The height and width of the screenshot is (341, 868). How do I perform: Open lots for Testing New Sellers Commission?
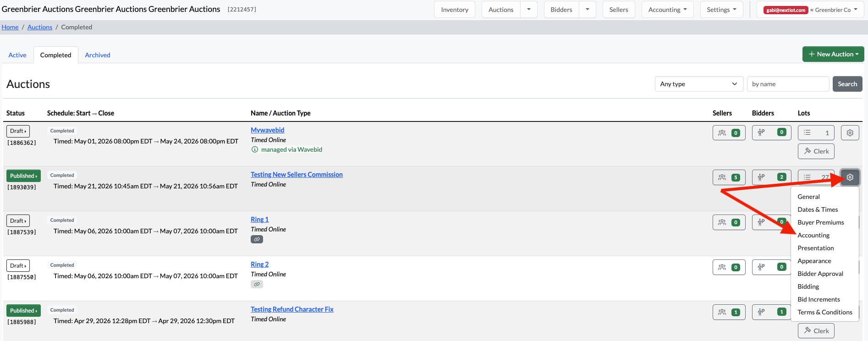[816, 177]
